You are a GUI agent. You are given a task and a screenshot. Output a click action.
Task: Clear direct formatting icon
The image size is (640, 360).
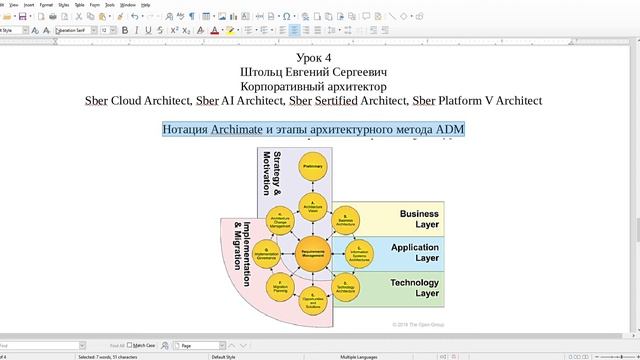(200, 30)
